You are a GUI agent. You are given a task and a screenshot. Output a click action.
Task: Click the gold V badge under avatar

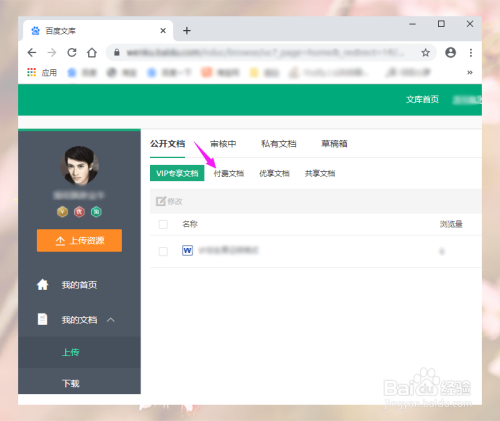pos(62,212)
